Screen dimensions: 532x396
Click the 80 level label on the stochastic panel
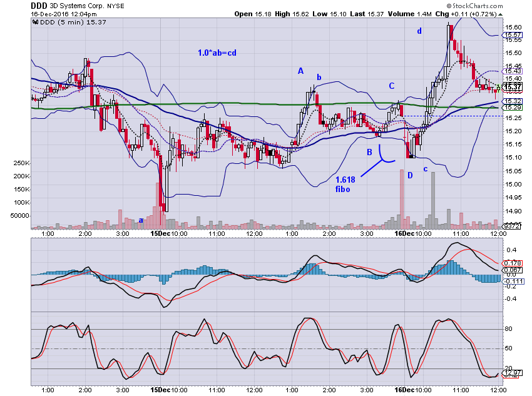point(508,329)
